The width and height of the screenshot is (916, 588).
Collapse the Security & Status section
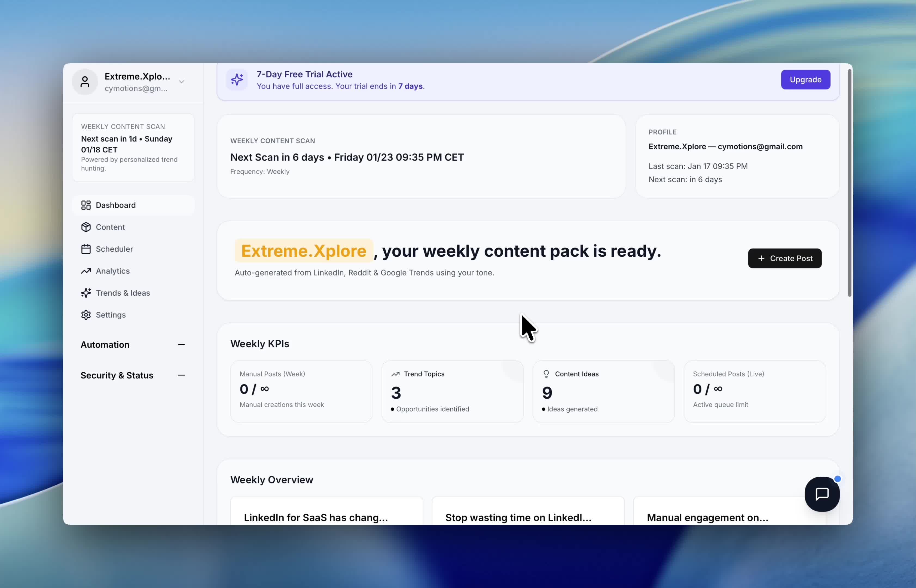(181, 375)
